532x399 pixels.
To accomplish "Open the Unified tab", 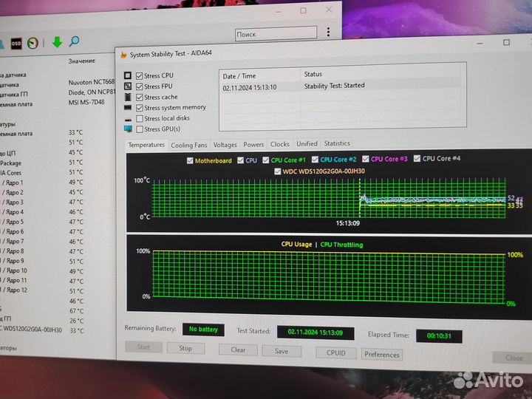I will coord(307,144).
